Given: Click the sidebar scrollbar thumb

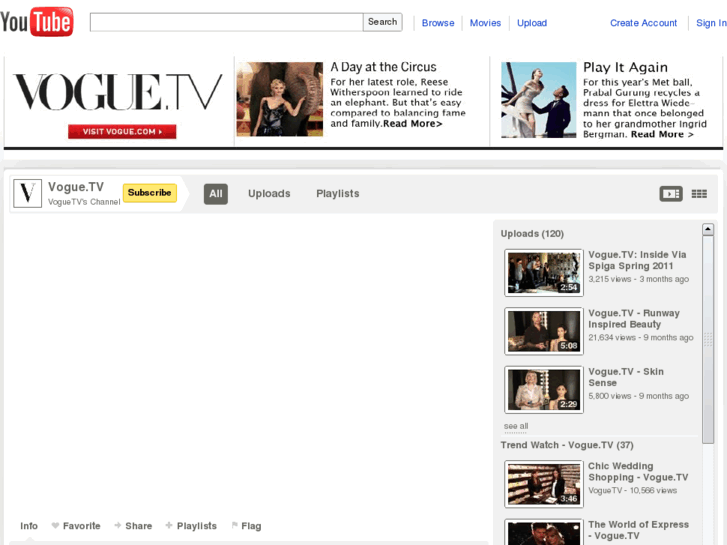Looking at the screenshot, I should (x=708, y=340).
